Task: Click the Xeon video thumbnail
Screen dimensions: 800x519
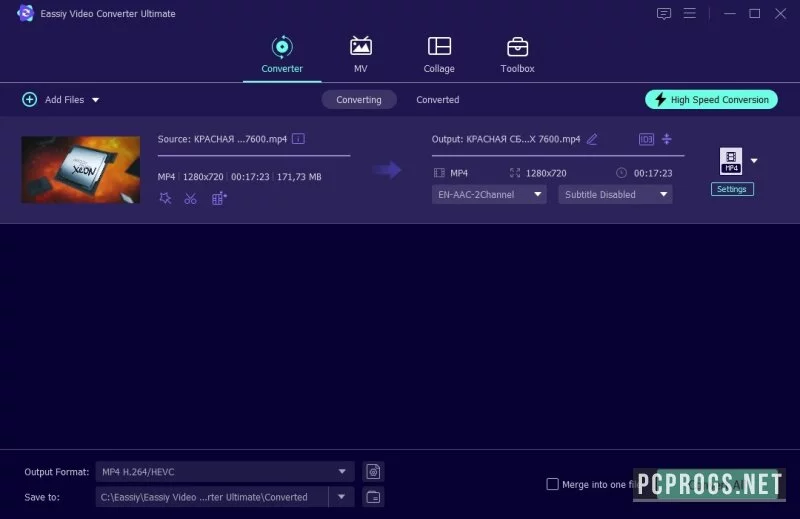Action: coord(81,169)
